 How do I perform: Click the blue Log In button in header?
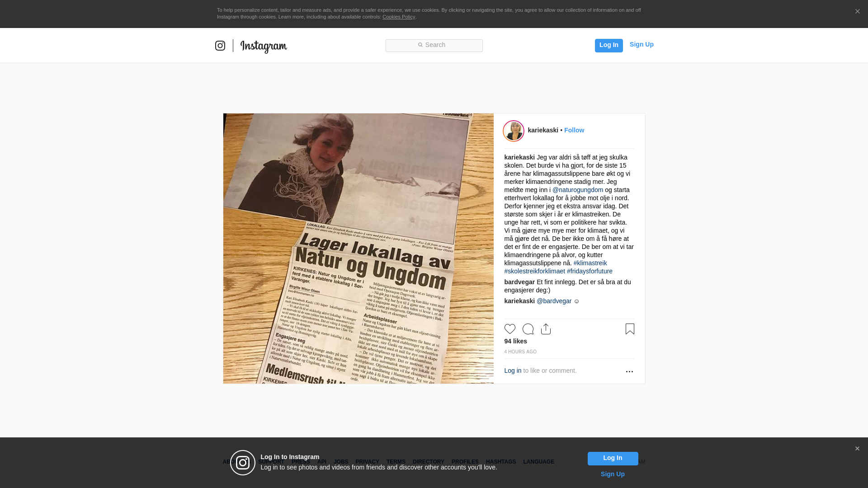pos(609,45)
